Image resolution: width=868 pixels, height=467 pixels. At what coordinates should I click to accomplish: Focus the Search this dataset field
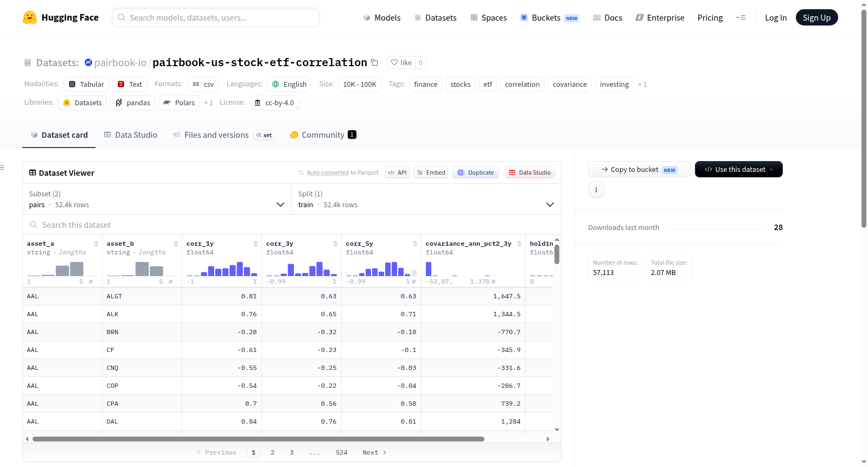point(292,225)
